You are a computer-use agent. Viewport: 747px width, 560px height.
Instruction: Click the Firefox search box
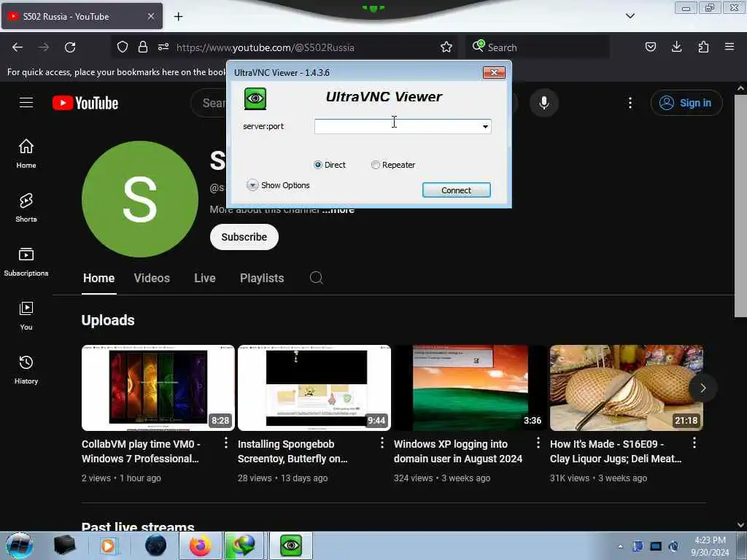(538, 47)
